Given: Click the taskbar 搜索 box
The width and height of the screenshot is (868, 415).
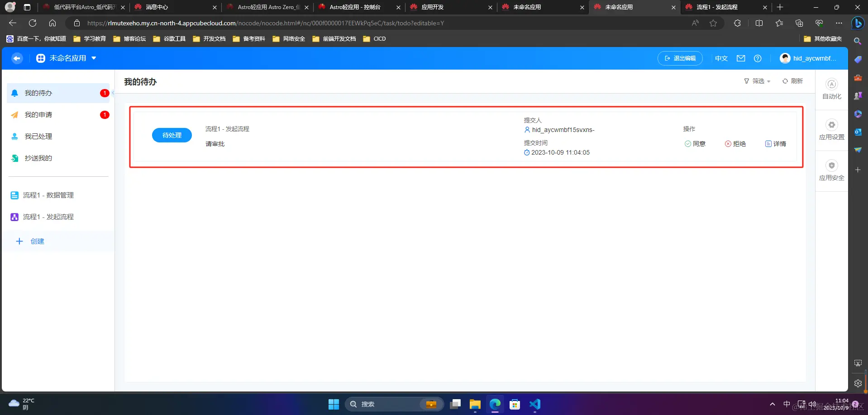Looking at the screenshot, I should [394, 404].
